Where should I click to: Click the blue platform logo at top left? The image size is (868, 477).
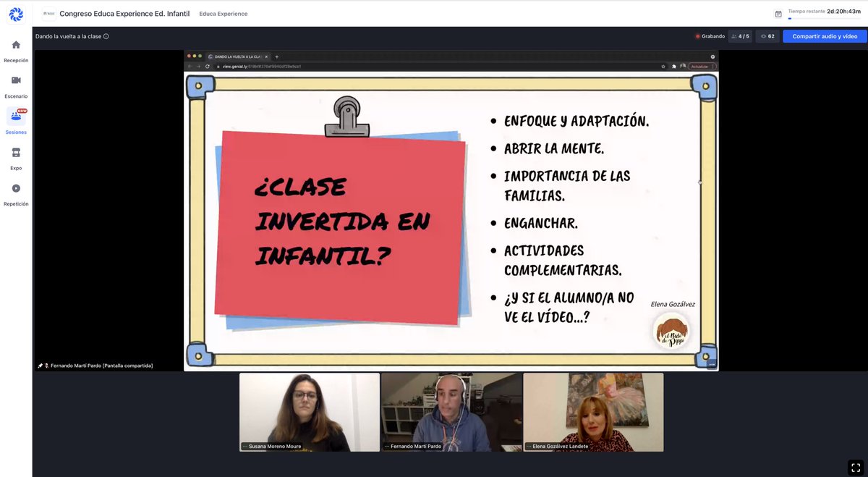pos(16,14)
